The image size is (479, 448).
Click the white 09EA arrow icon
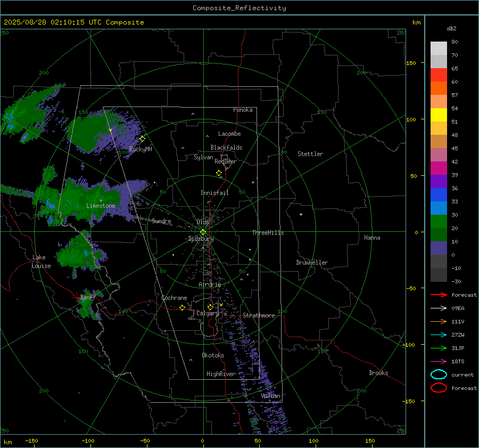[439, 308]
